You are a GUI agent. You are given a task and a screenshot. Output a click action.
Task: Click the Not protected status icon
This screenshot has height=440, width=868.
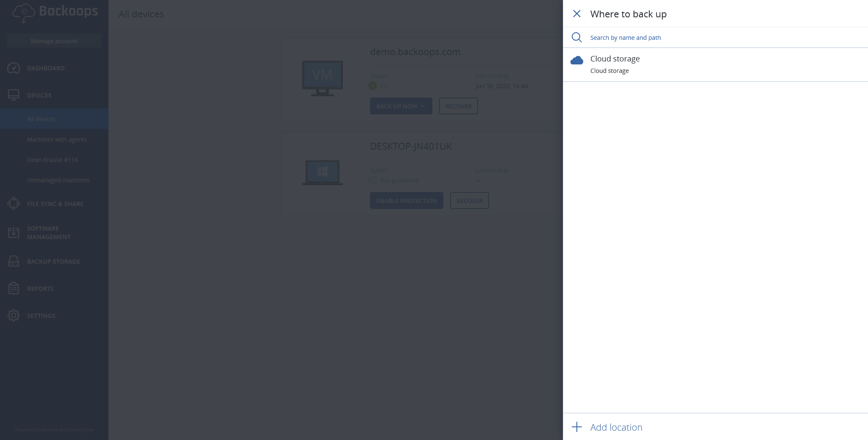(373, 180)
